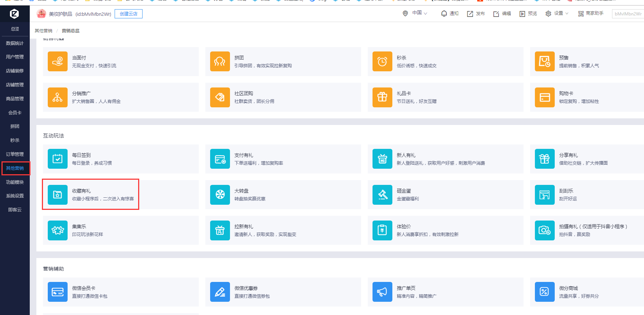This screenshot has height=315, width=644.
Task: Click the 大转盘 title text
Action: click(x=241, y=191)
